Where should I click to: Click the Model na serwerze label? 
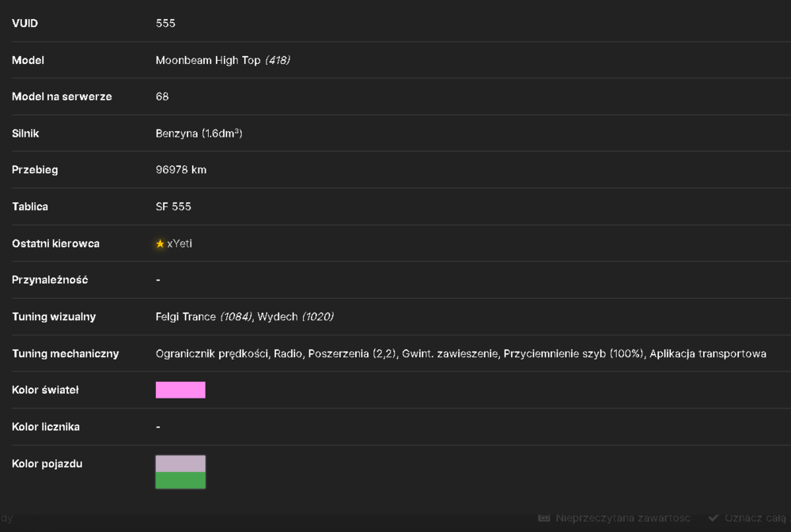coord(62,96)
